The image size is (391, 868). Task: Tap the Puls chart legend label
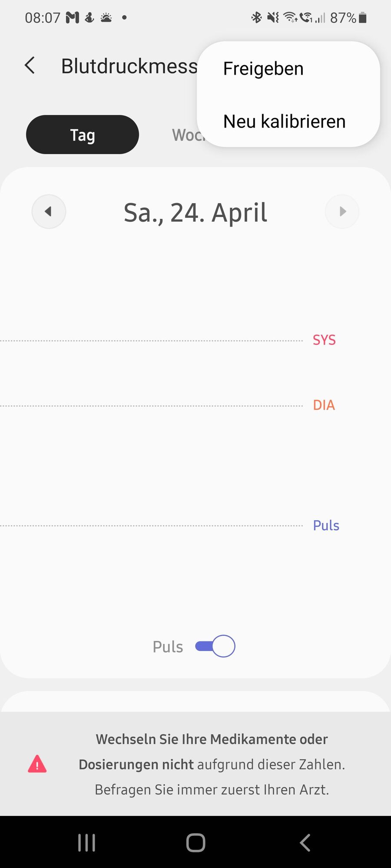point(326,526)
